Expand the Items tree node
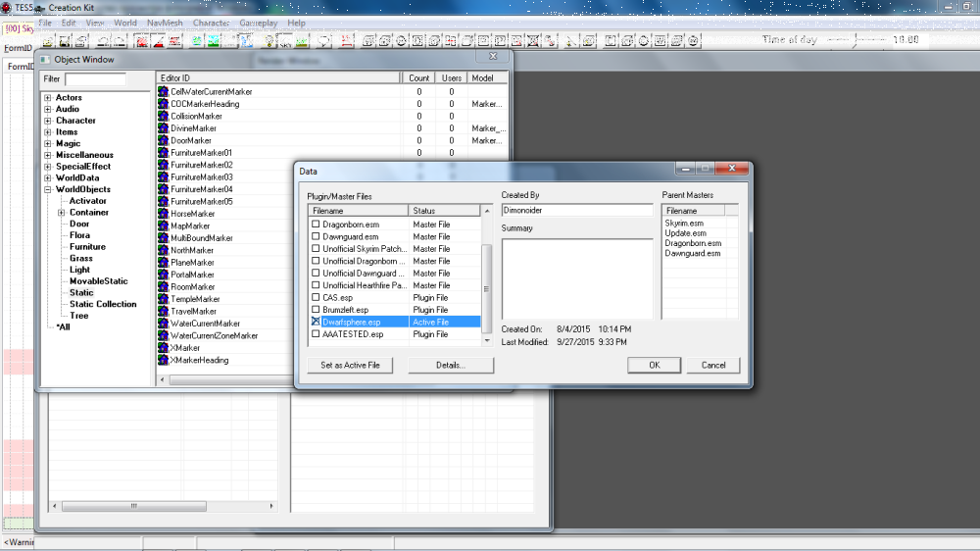980x551 pixels. tap(47, 132)
